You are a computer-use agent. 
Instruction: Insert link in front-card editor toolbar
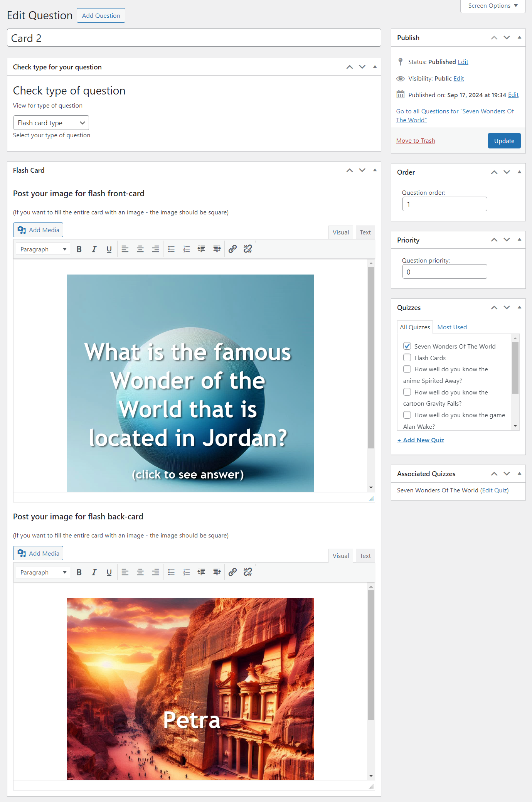pyautogui.click(x=232, y=249)
